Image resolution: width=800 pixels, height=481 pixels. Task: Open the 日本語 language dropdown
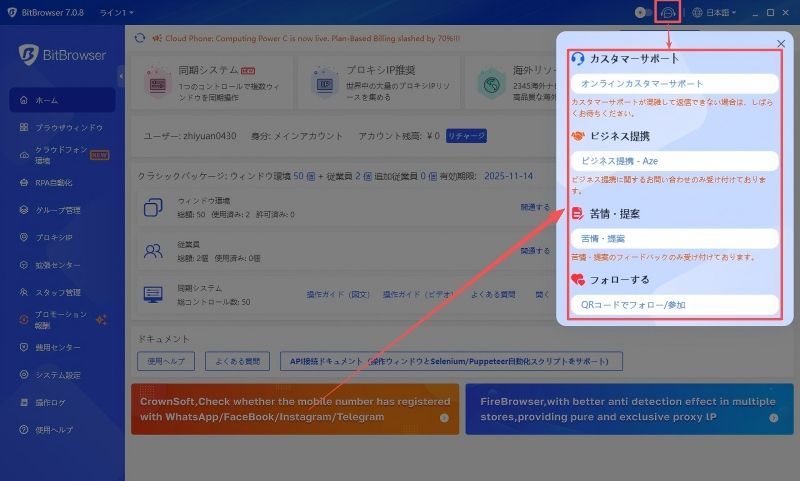(x=714, y=13)
